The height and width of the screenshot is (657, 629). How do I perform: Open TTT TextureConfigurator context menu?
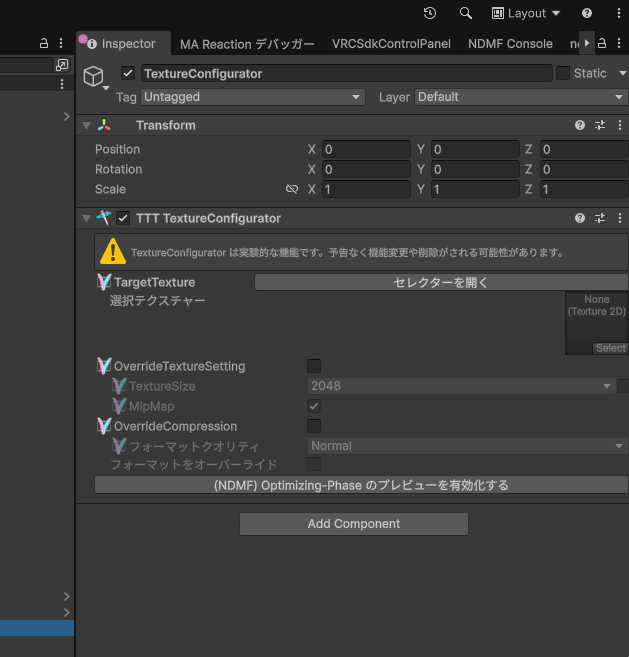pos(620,218)
